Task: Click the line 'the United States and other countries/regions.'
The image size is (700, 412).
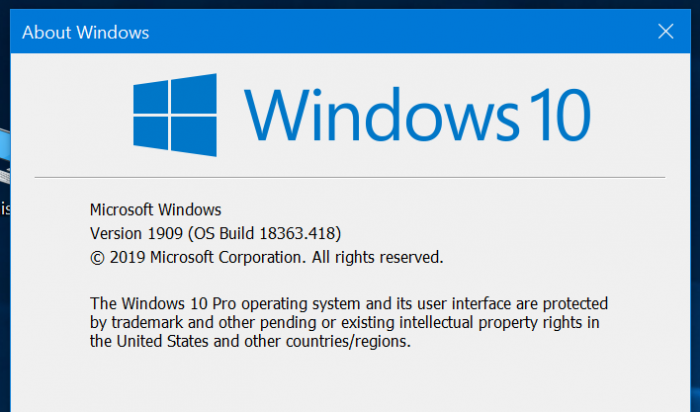Action: coord(250,341)
